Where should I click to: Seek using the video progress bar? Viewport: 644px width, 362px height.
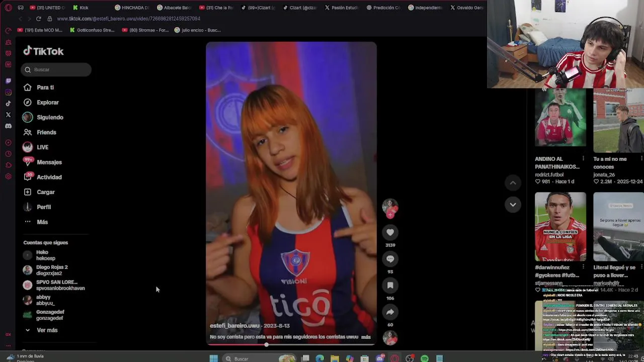click(x=291, y=345)
